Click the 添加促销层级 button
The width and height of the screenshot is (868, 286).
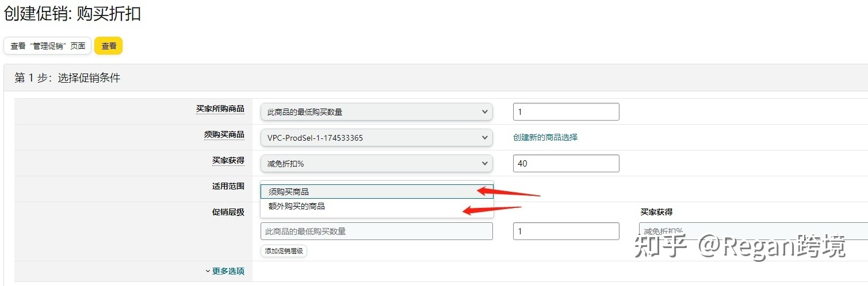(284, 251)
